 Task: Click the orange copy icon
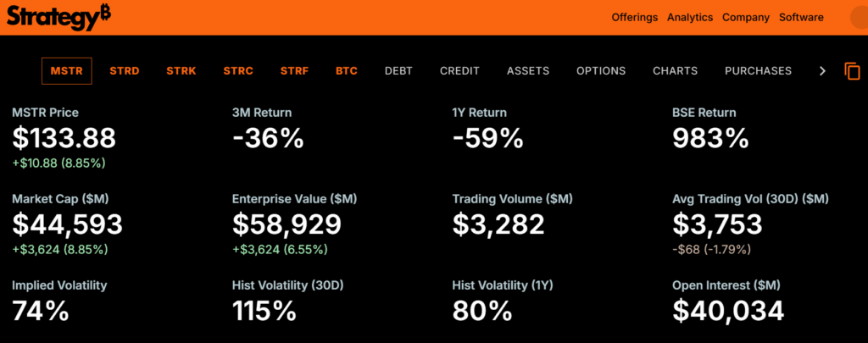coord(852,71)
